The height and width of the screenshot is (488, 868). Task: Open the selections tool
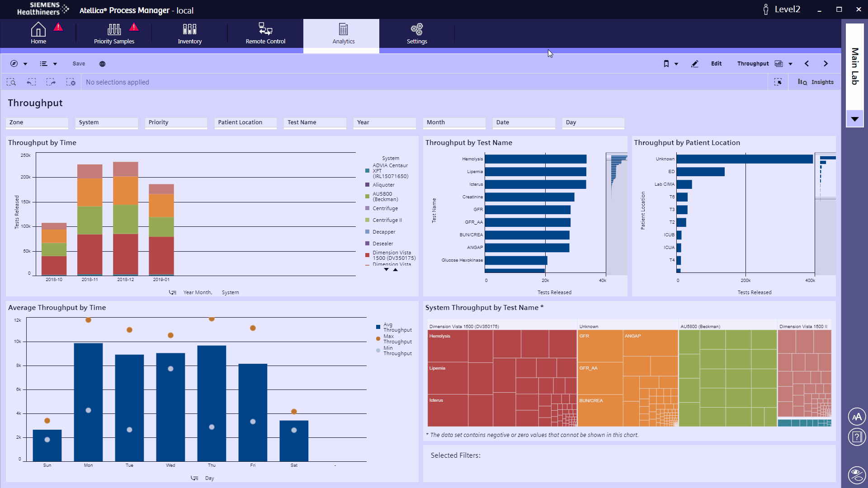click(778, 82)
